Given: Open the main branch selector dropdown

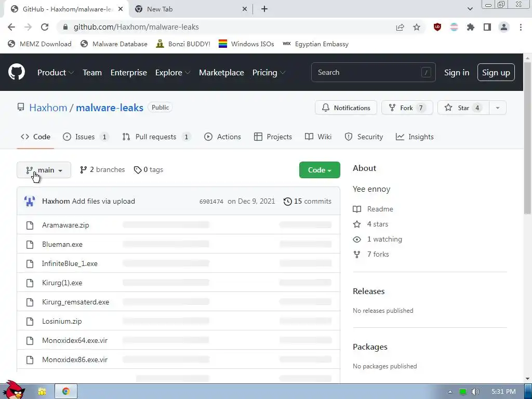Looking at the screenshot, I should click(44, 170).
